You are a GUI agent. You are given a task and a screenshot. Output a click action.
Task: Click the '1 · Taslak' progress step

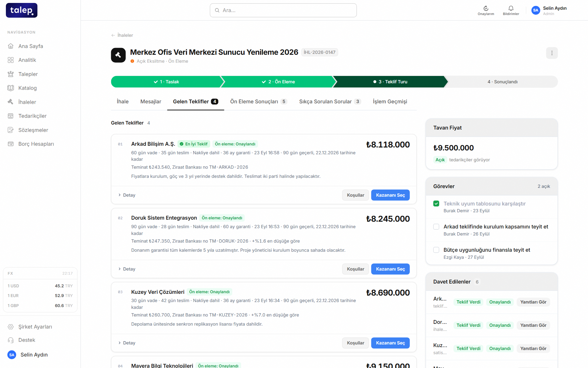pyautogui.click(x=166, y=82)
